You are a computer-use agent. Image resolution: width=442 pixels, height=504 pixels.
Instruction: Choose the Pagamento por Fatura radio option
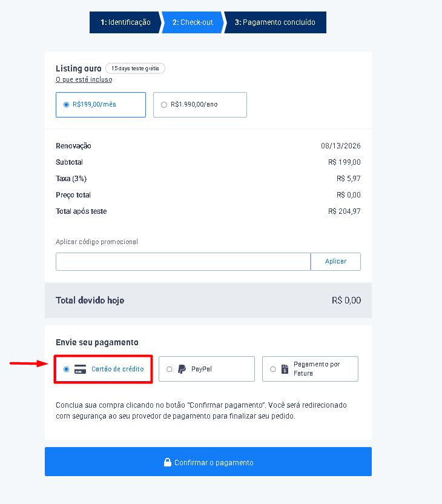coord(272,370)
